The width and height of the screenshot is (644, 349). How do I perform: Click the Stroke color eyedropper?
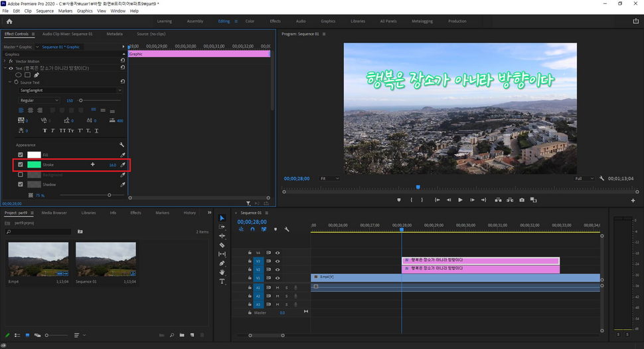(x=122, y=165)
